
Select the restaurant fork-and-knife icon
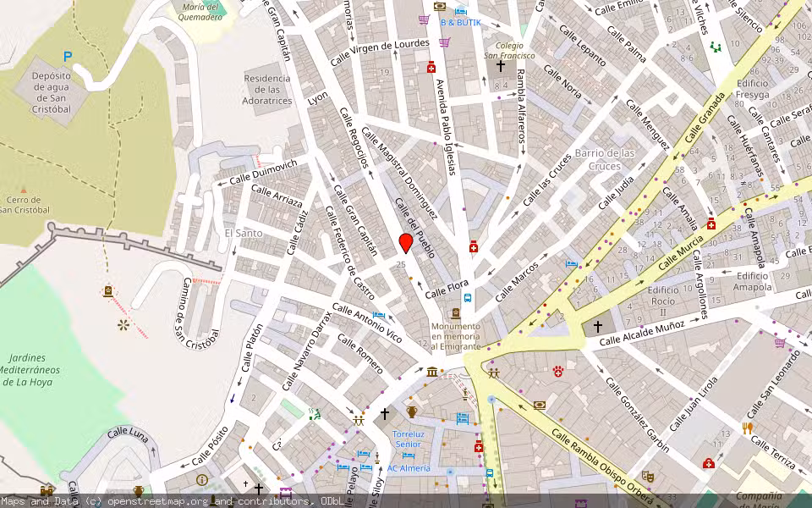click(748, 428)
